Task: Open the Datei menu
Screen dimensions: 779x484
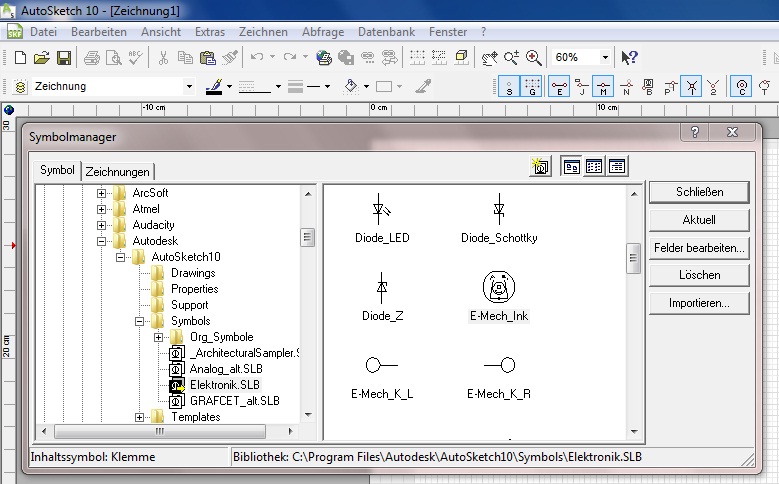Action: point(43,32)
